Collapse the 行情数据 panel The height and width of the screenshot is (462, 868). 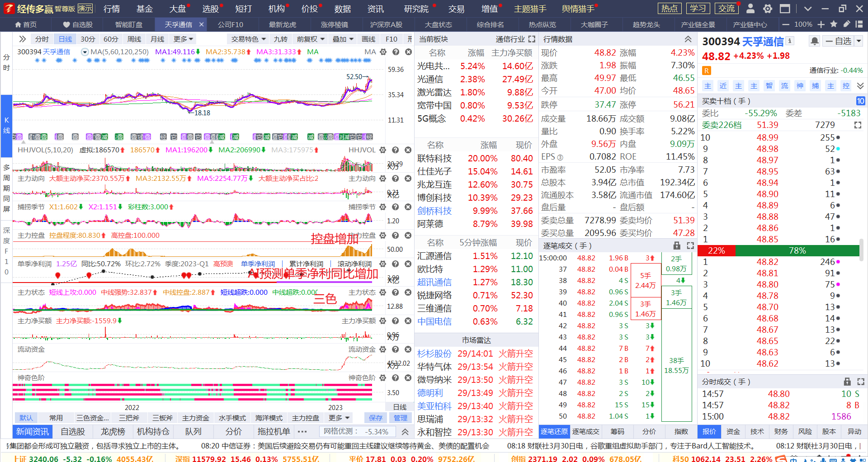point(688,39)
